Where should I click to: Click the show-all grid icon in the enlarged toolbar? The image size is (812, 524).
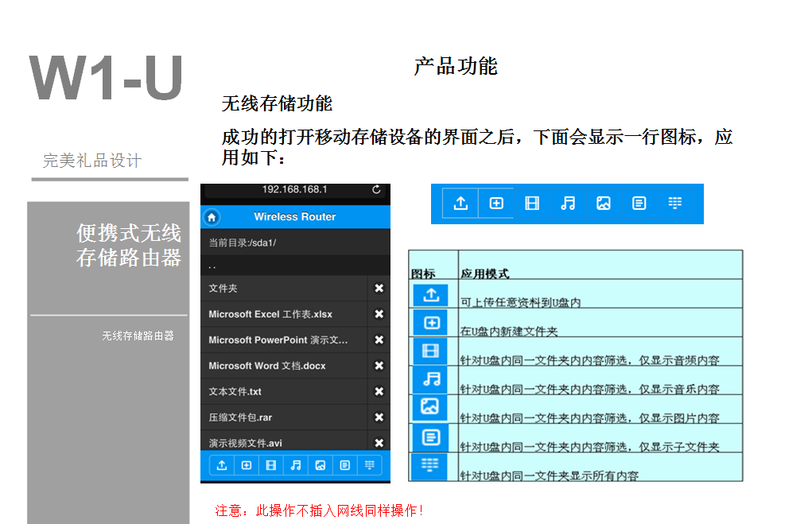pyautogui.click(x=674, y=204)
